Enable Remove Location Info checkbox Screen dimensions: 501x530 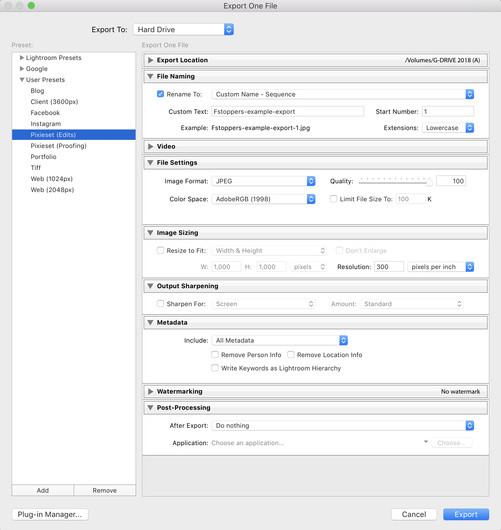pyautogui.click(x=291, y=355)
